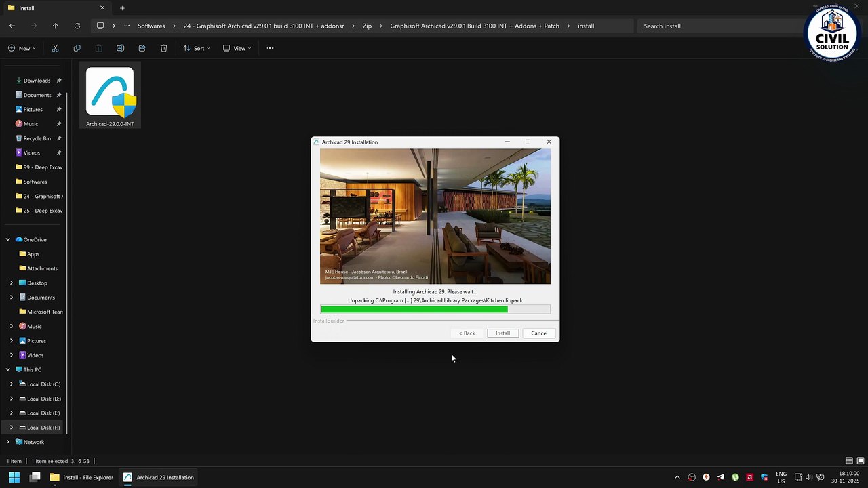The width and height of the screenshot is (868, 488).
Task: Switch to large icons view layout icon
Action: (860, 461)
